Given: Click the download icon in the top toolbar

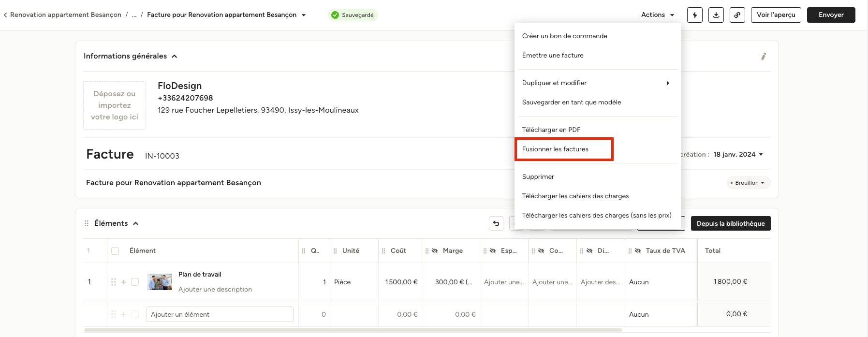Looking at the screenshot, I should [x=716, y=15].
